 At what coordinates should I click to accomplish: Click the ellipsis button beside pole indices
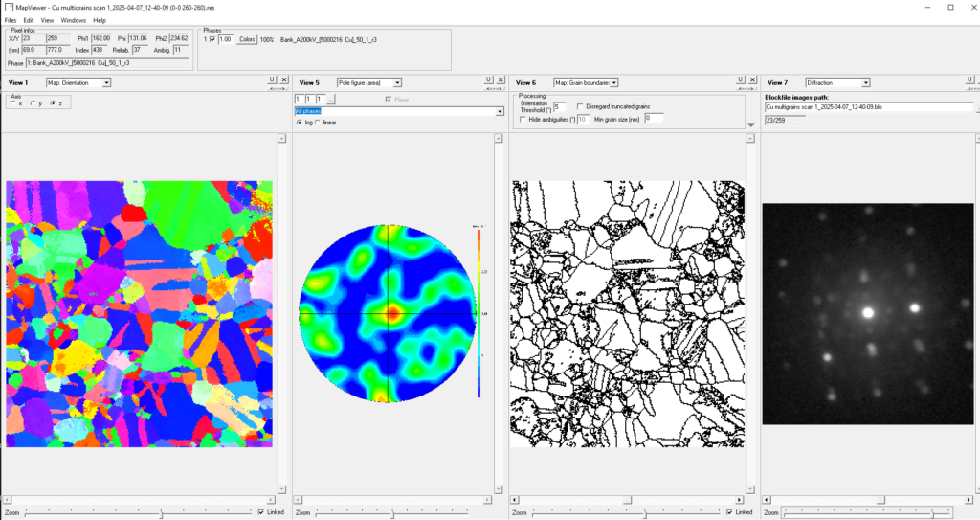click(331, 100)
